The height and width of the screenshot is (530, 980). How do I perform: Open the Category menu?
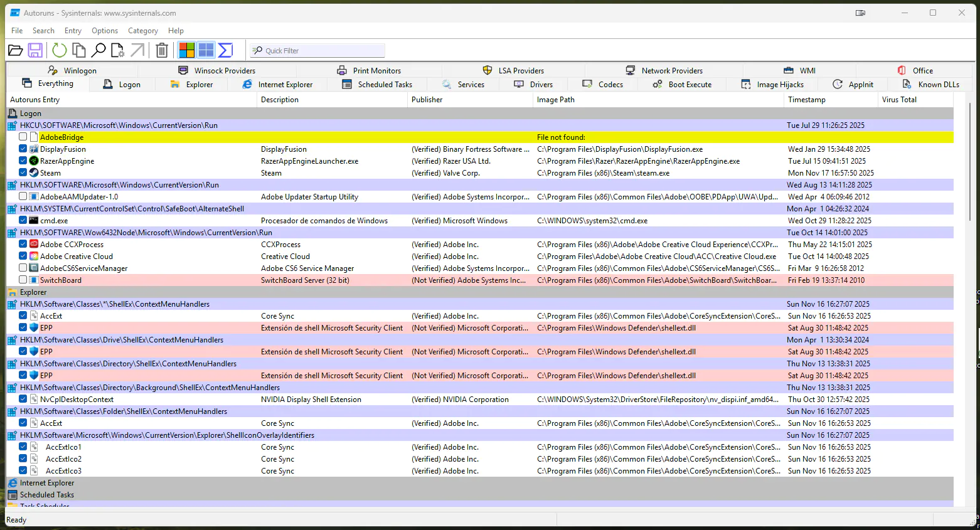tap(143, 31)
